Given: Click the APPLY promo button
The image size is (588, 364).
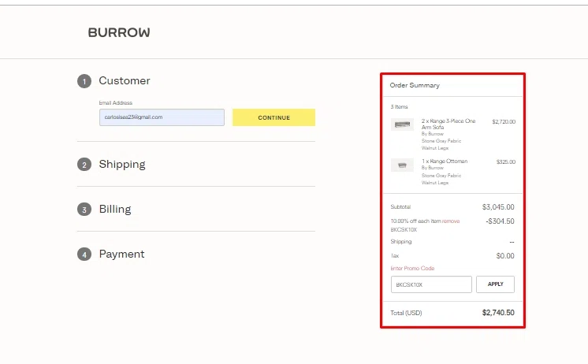Looking at the screenshot, I should (495, 284).
